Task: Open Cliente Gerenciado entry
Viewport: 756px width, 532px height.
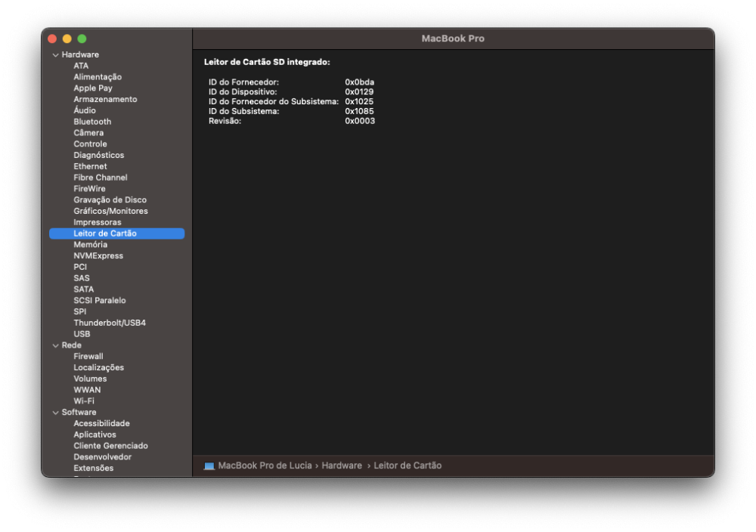Action: pos(110,446)
